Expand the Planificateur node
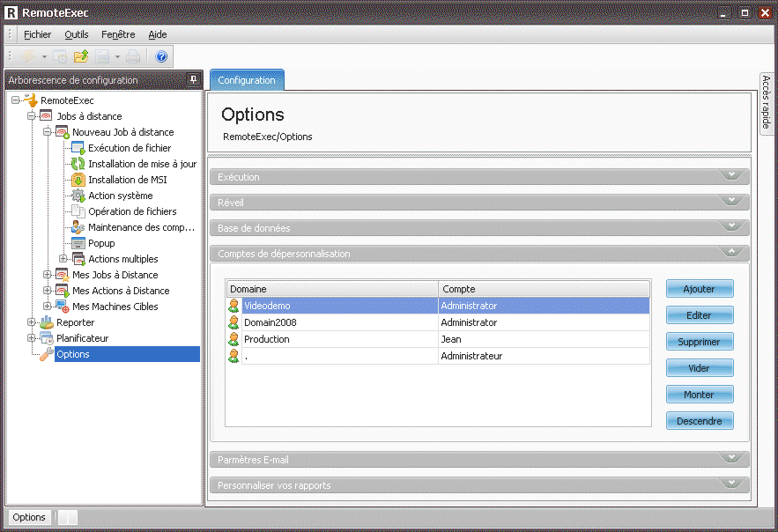778x532 pixels. 31,338
